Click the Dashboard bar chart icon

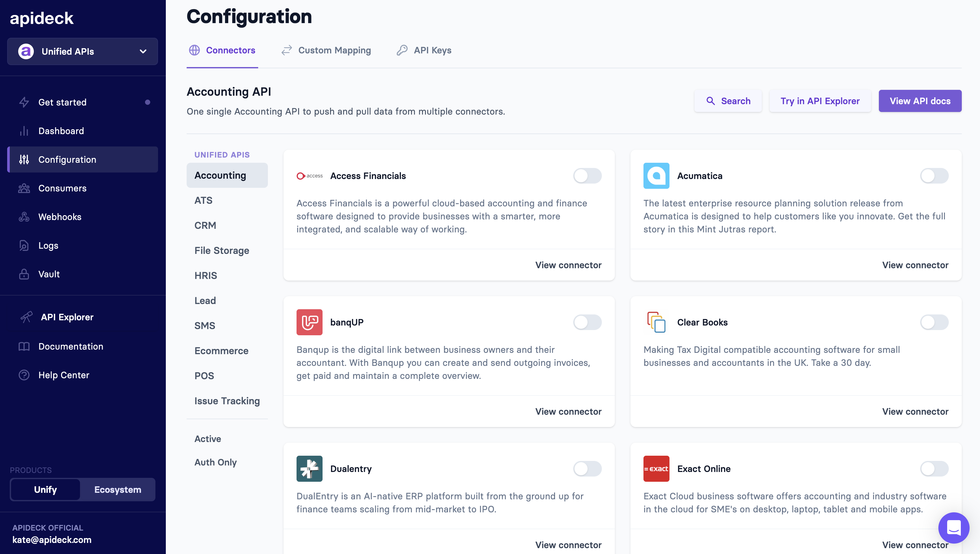coord(24,131)
